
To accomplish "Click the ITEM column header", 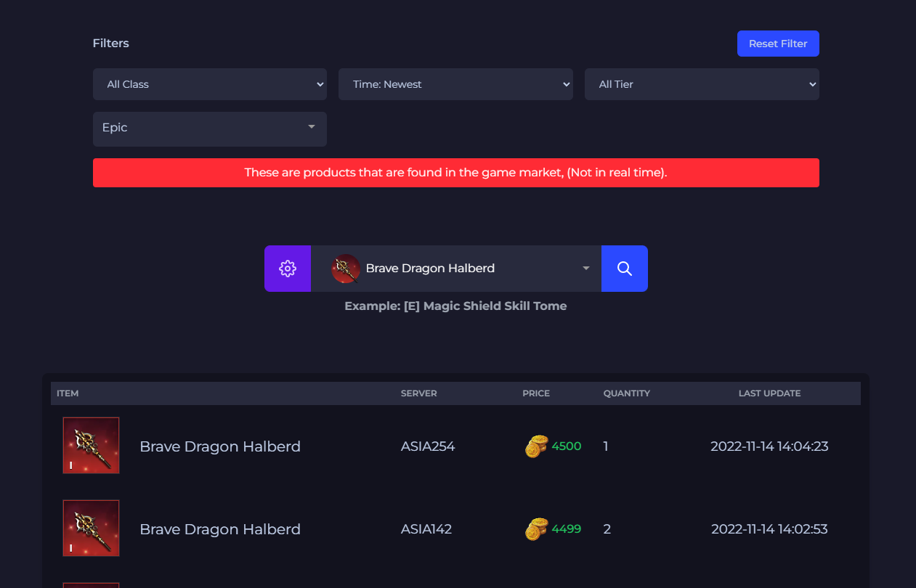I will pos(68,393).
